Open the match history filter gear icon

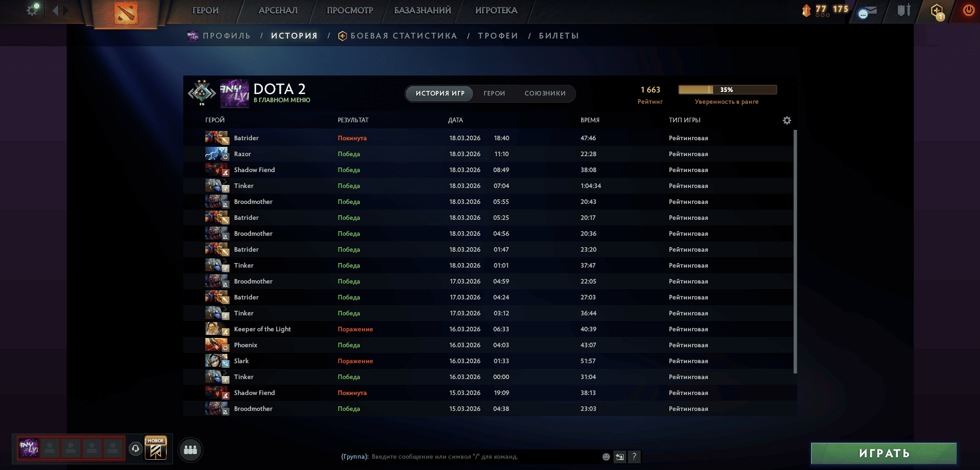pos(787,120)
